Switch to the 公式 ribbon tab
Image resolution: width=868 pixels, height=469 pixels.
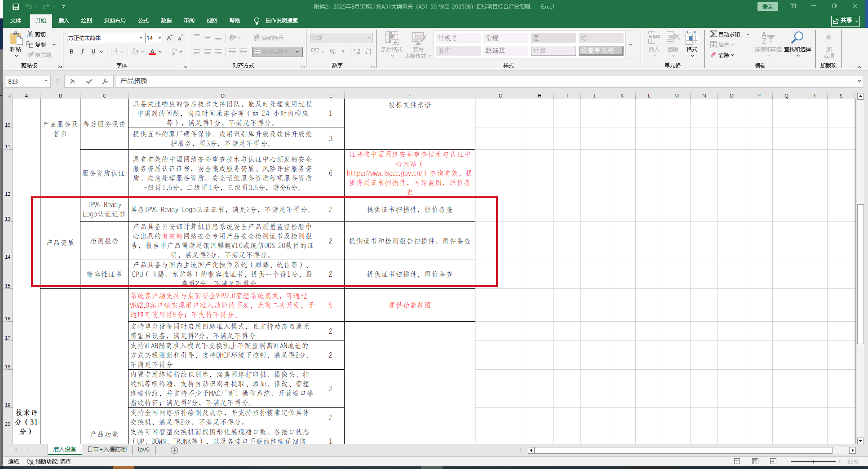click(x=143, y=21)
